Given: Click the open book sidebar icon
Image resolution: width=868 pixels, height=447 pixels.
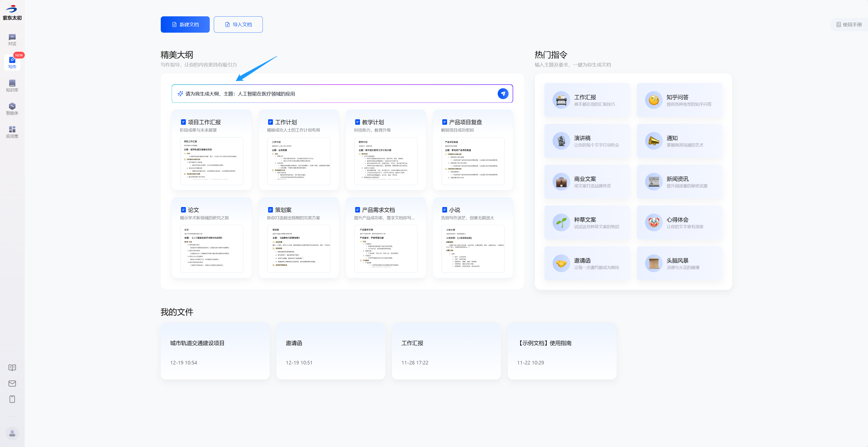Looking at the screenshot, I should click(x=12, y=367).
